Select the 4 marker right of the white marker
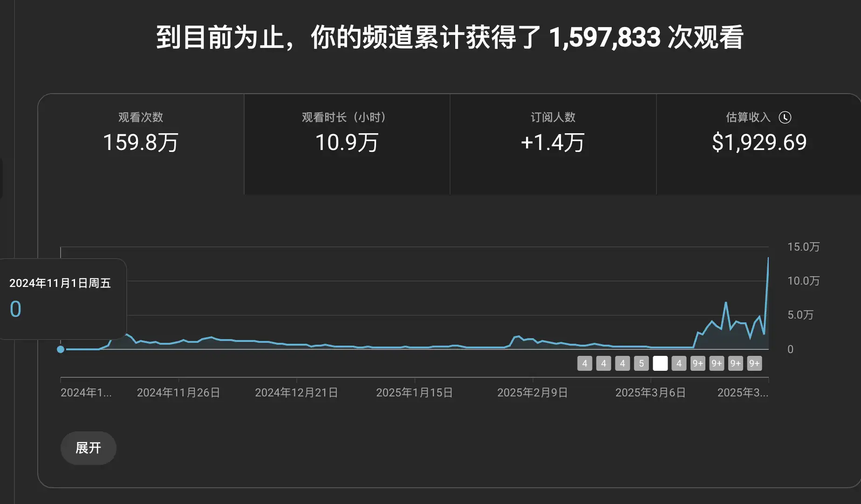The width and height of the screenshot is (861, 504). pos(679,363)
